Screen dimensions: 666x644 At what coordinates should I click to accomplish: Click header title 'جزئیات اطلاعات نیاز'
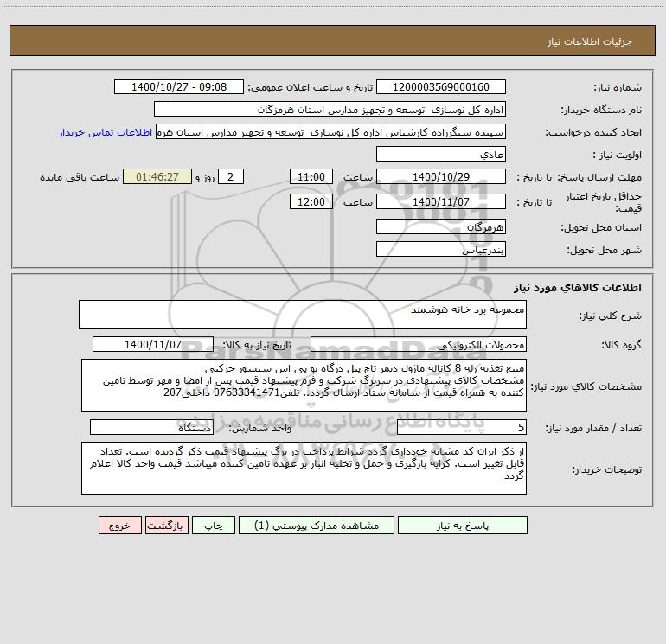click(590, 41)
